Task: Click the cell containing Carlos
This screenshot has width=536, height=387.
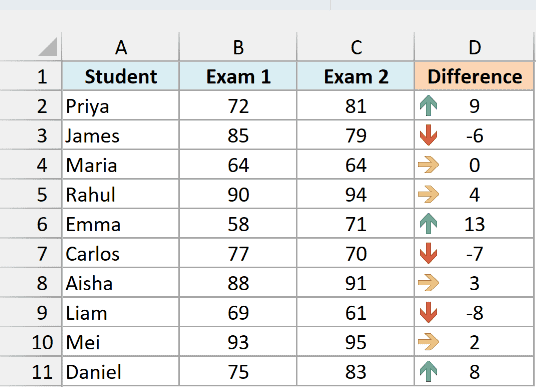Action: click(121, 254)
